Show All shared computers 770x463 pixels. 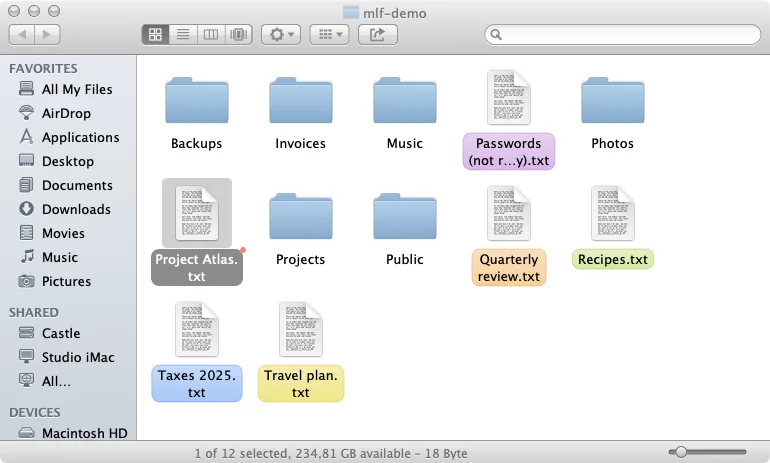coord(68,381)
